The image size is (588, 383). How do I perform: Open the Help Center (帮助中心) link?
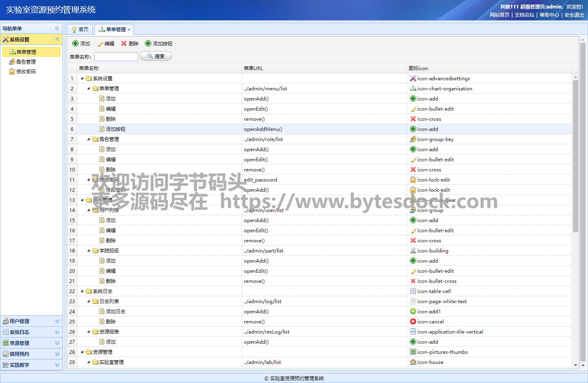pos(549,15)
